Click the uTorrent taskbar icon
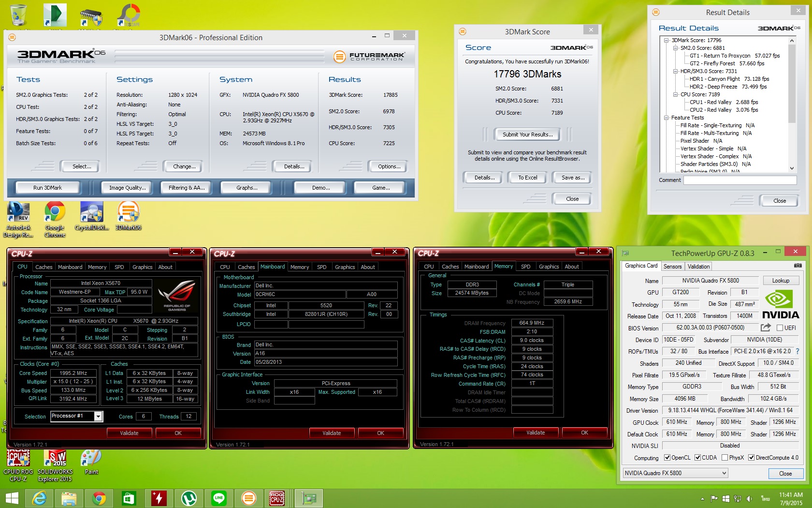Viewport: 812px width, 508px height. click(188, 498)
